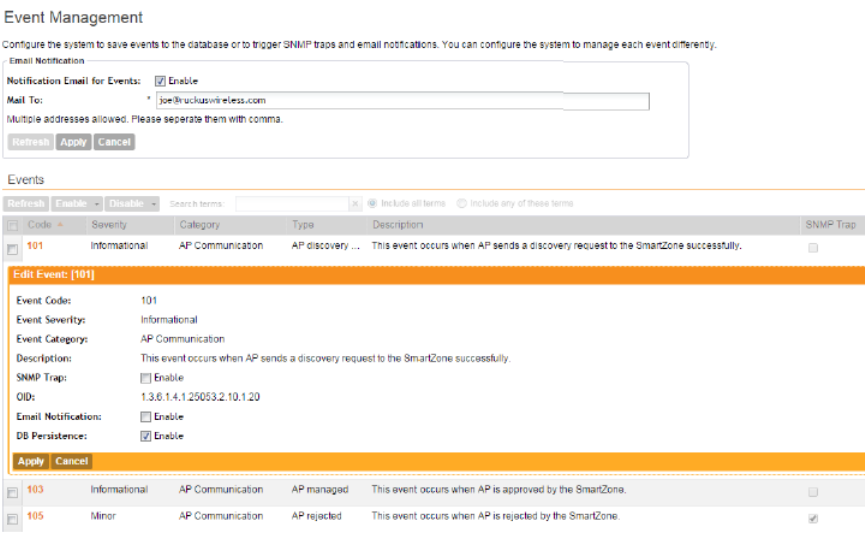Toggle Email Notification Enable checkbox
This screenshot has width=865, height=544.
click(146, 416)
